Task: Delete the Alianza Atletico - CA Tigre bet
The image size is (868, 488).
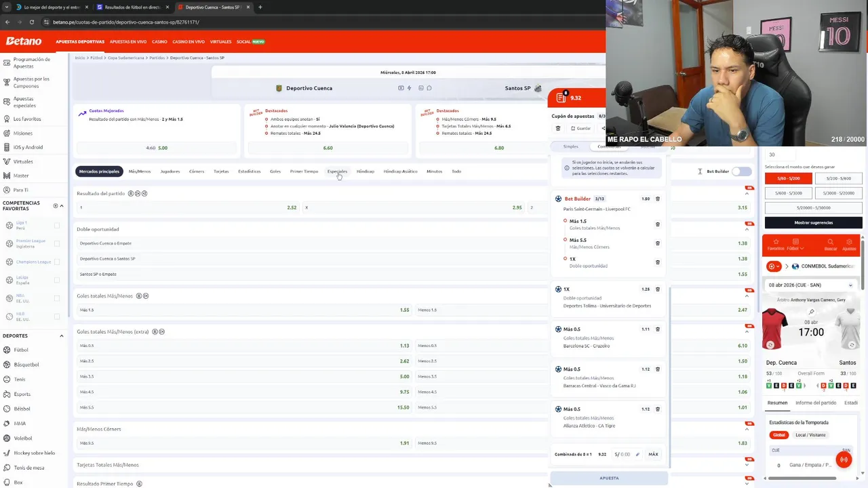Action: click(657, 409)
